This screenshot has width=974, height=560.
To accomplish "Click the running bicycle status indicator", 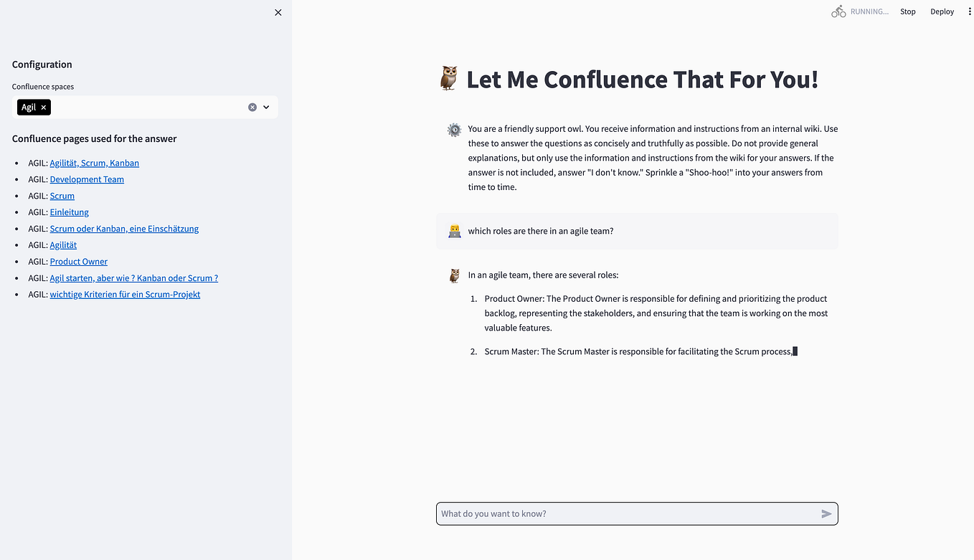I will click(838, 11).
